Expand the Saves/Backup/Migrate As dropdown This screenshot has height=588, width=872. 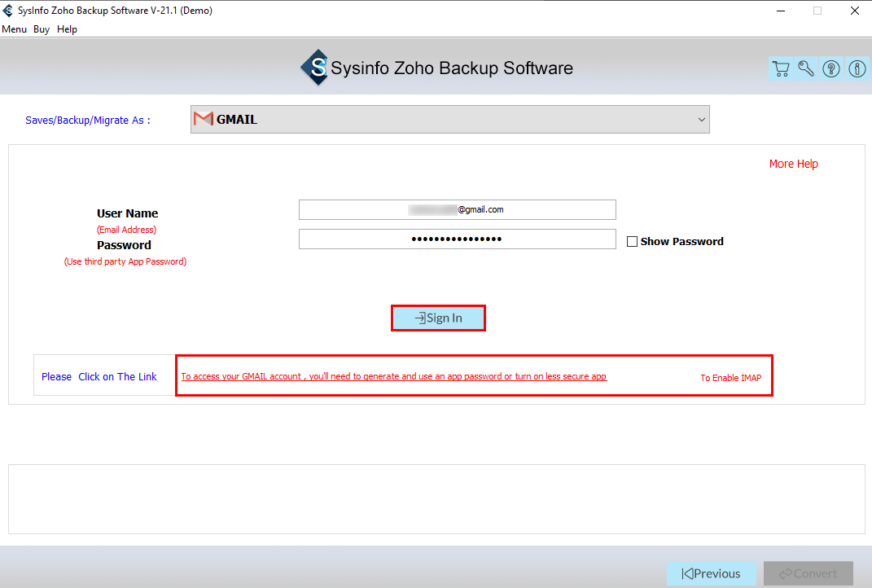point(450,119)
